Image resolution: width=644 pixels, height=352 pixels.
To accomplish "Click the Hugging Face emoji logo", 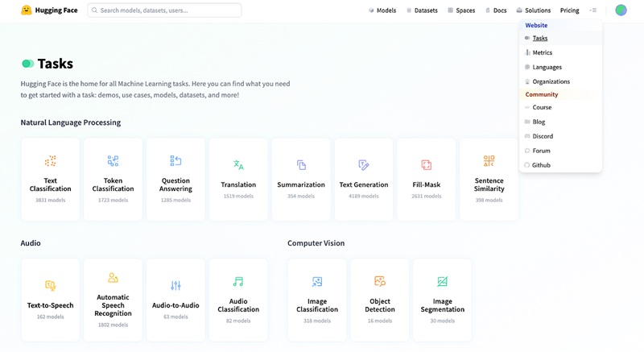I will [27, 10].
